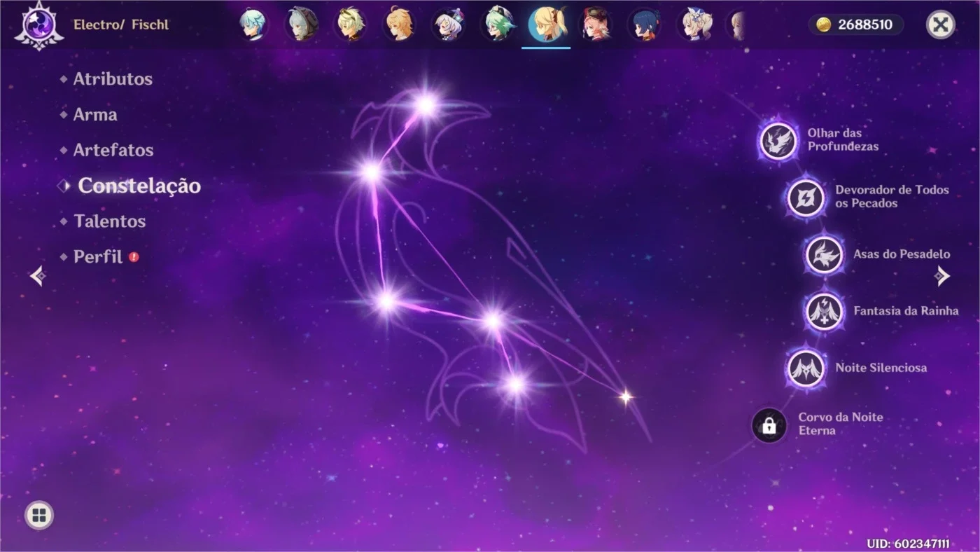Select the Asas do Pesadelo constellation icon
The height and width of the screenshot is (552, 980).
824,254
